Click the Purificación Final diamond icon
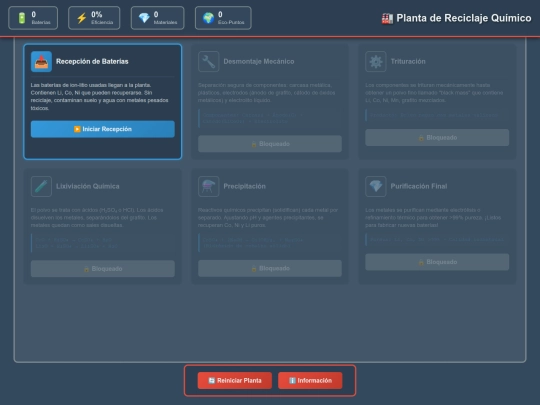Image resolution: width=540 pixels, height=405 pixels. (x=376, y=186)
